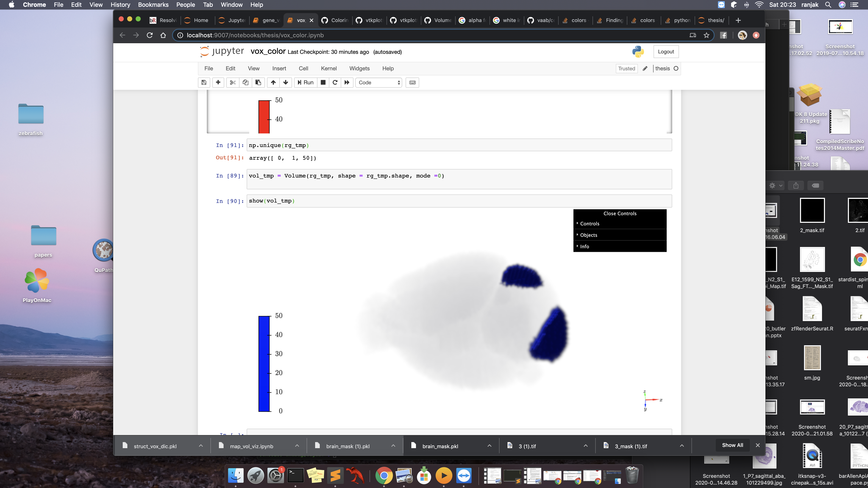Show All downloads
Image resolution: width=868 pixels, height=488 pixels.
click(733, 445)
